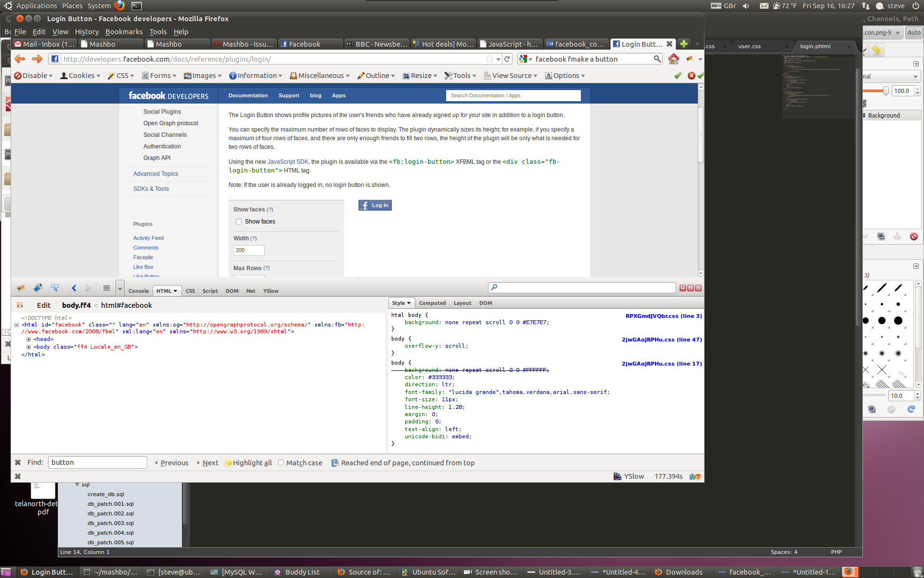Expand the head node in HTML tree

(x=29, y=339)
